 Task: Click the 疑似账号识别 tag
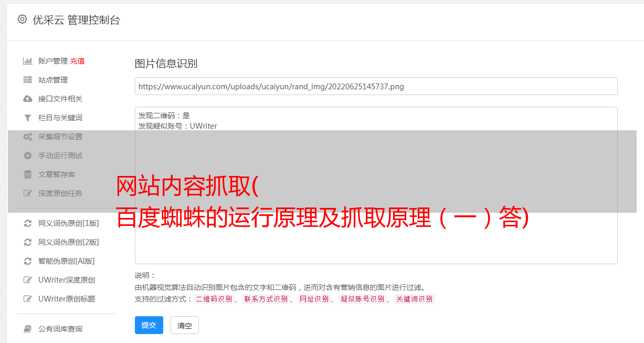pyautogui.click(x=363, y=299)
